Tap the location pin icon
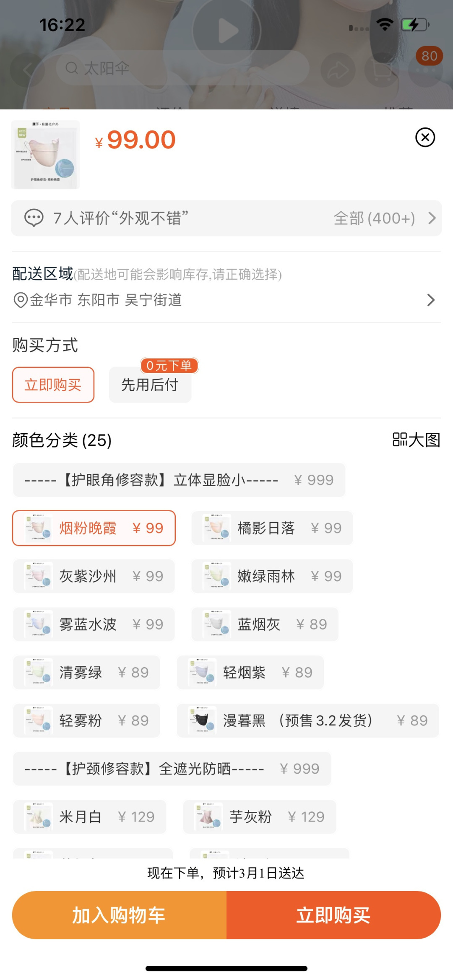 20,300
